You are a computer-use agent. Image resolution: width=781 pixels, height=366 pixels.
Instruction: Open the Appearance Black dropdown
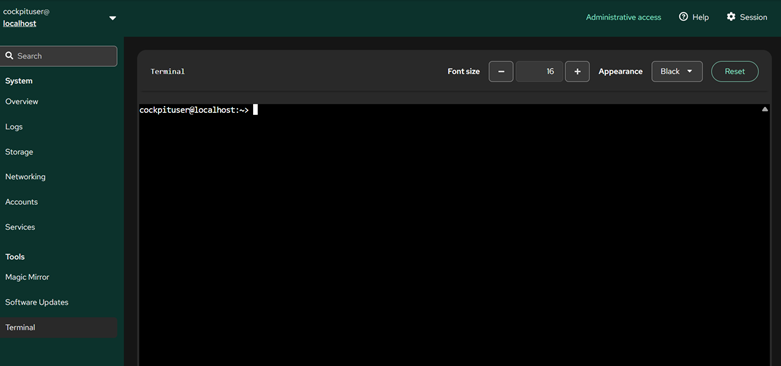(677, 72)
